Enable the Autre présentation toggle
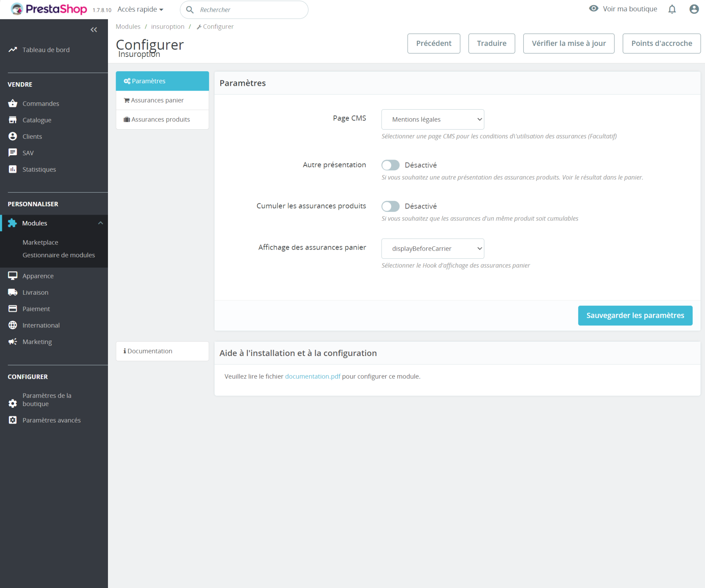Image resolution: width=705 pixels, height=588 pixels. tap(390, 165)
